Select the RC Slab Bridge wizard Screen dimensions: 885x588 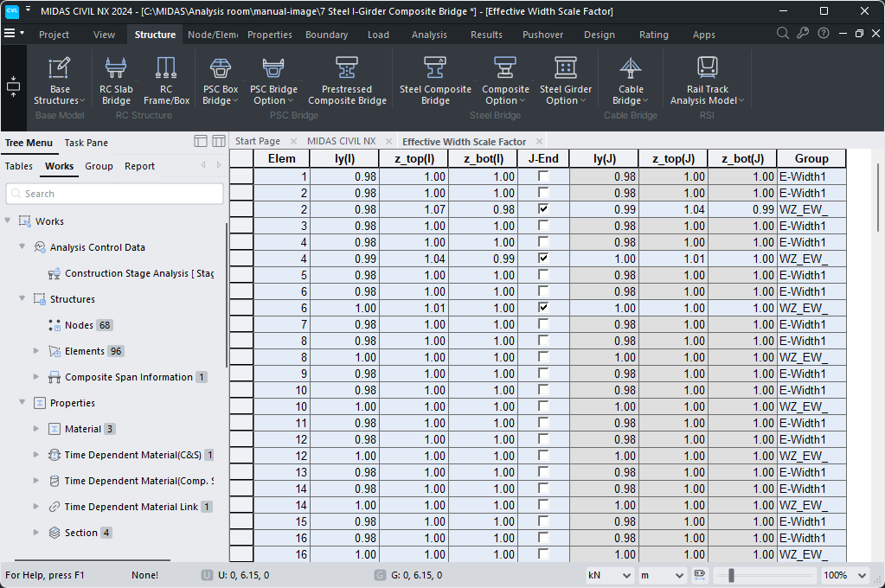[x=116, y=78]
